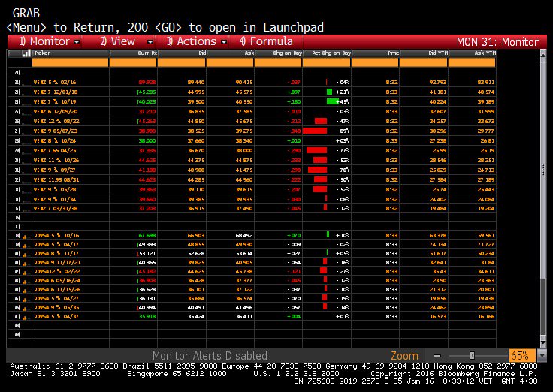Sort by the Curr Px column header
The width and height of the screenshot is (553, 392).
tap(133, 53)
